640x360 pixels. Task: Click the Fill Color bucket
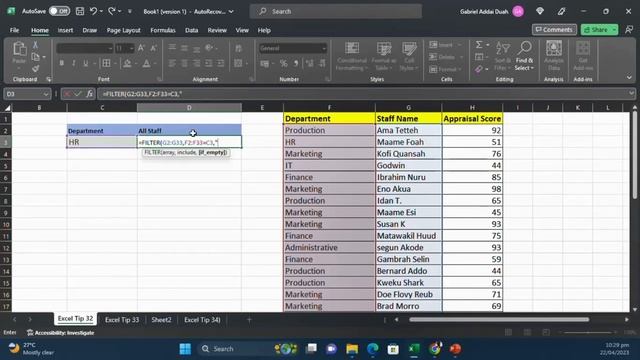[127, 63]
